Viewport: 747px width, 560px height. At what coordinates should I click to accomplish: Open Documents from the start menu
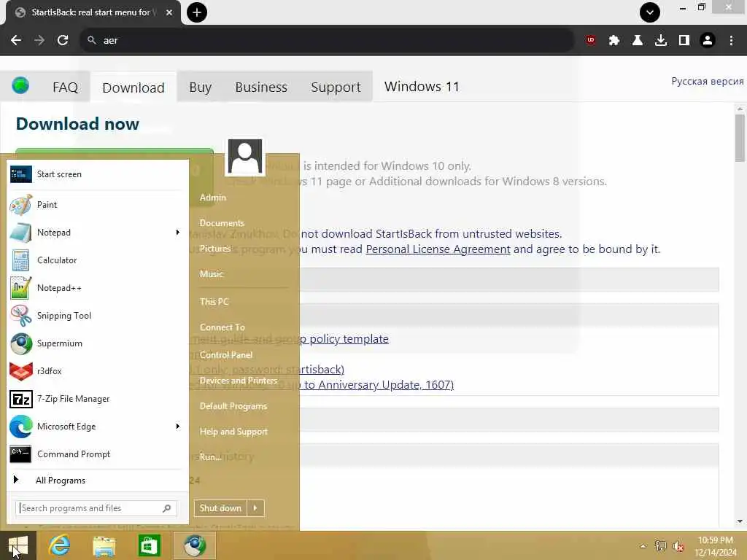point(222,223)
